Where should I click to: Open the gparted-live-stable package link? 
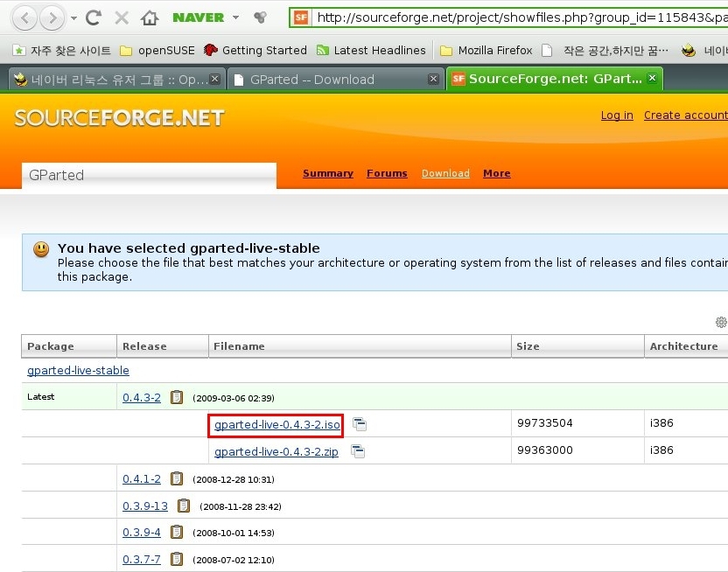point(78,370)
